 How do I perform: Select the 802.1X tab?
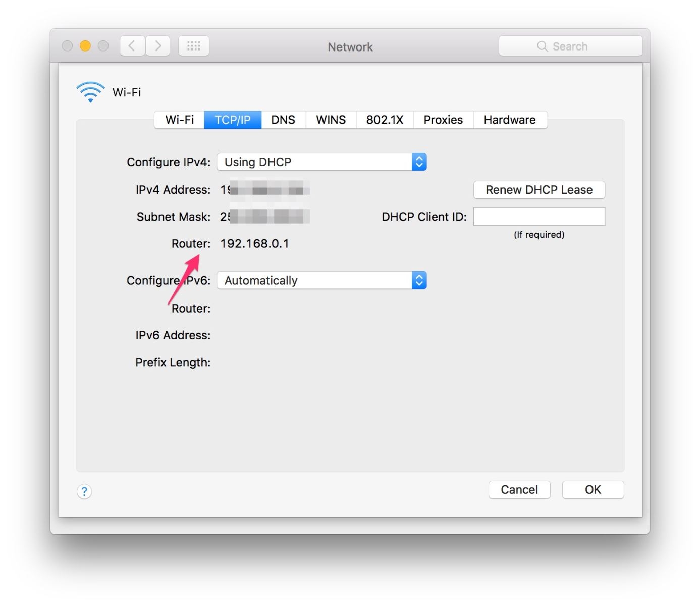coord(385,120)
